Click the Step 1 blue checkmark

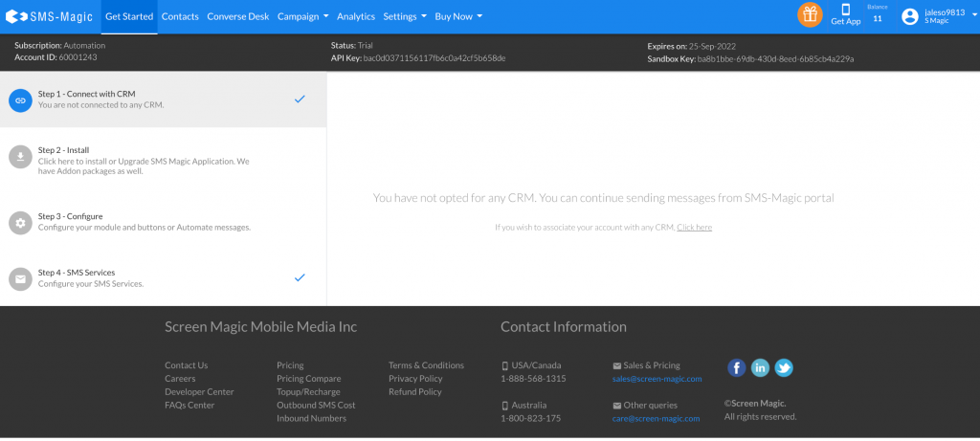[x=300, y=99]
